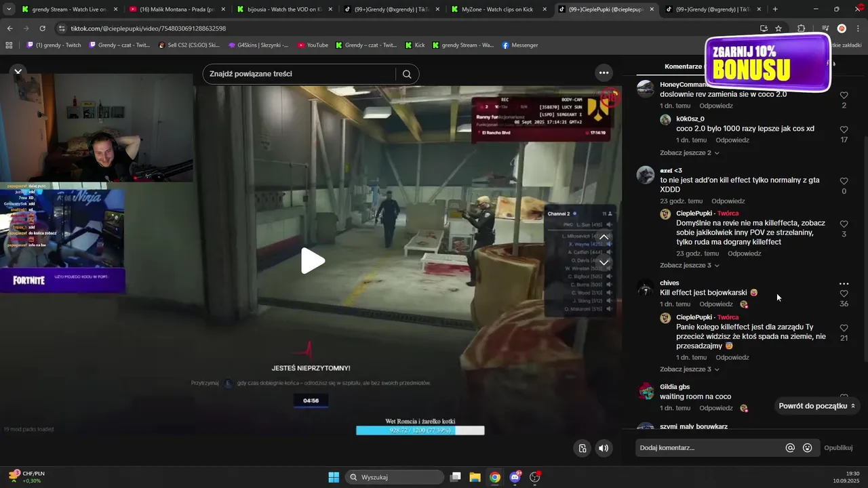The height and width of the screenshot is (488, 868).
Task: Open the k0k0sz_0 profile from its username
Action: click(x=690, y=119)
